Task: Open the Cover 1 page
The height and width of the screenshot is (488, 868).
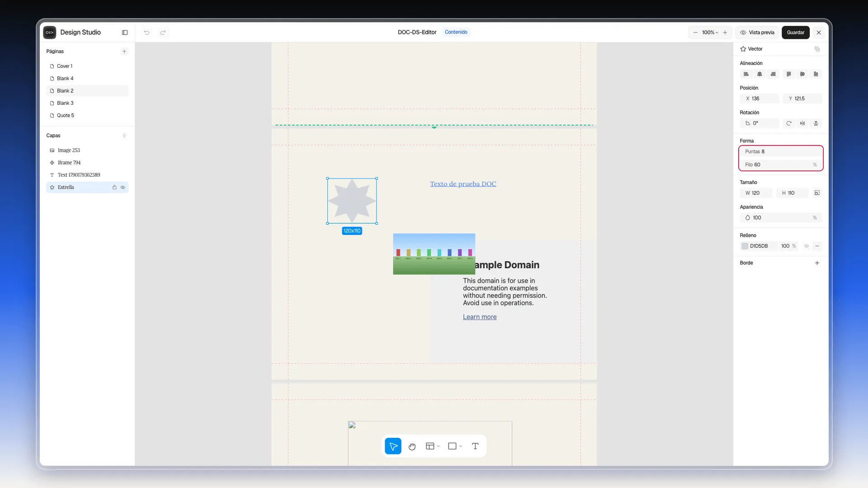Action: tap(87, 66)
